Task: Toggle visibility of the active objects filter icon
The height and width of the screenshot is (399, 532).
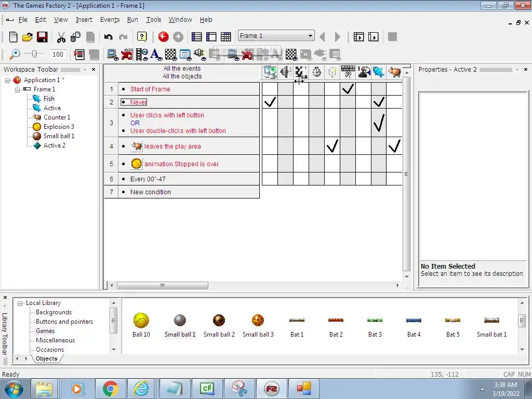Action: pyautogui.click(x=127, y=54)
